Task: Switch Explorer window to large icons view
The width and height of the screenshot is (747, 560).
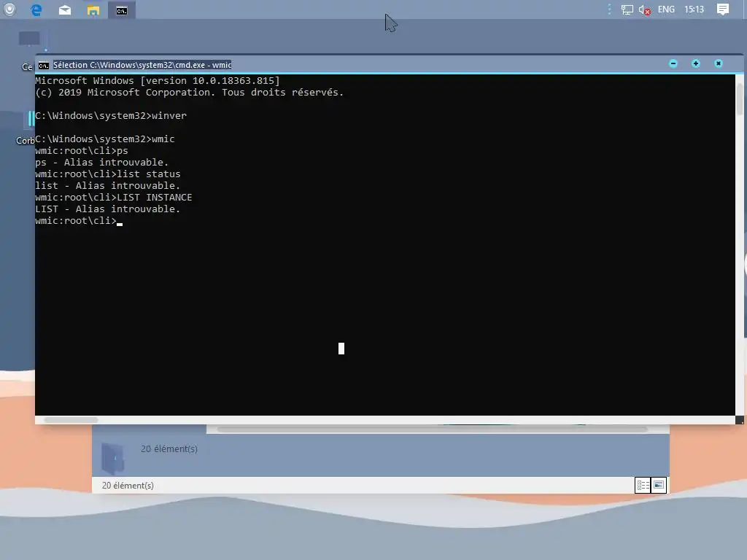Action: point(659,485)
